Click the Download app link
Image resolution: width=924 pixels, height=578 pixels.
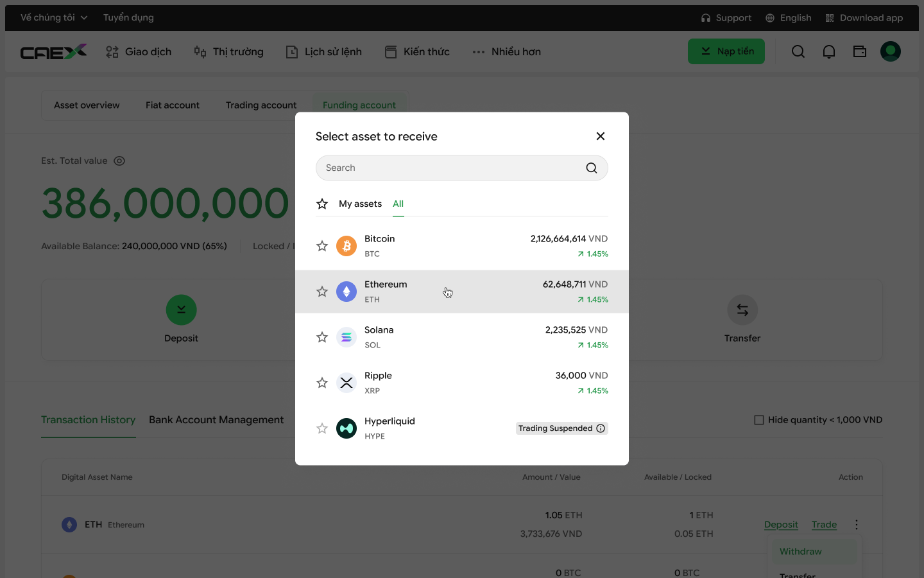864,18
